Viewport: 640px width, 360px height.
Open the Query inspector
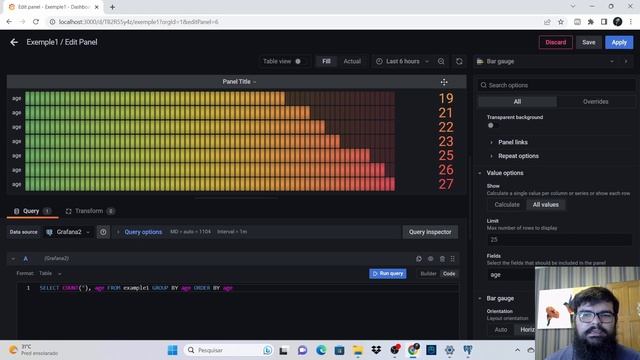tap(430, 232)
